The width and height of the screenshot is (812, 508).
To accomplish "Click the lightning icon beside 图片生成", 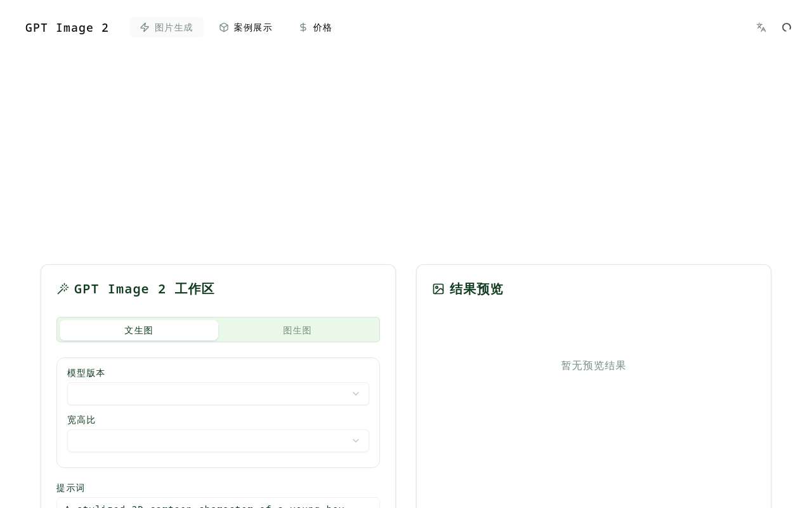I will point(145,27).
